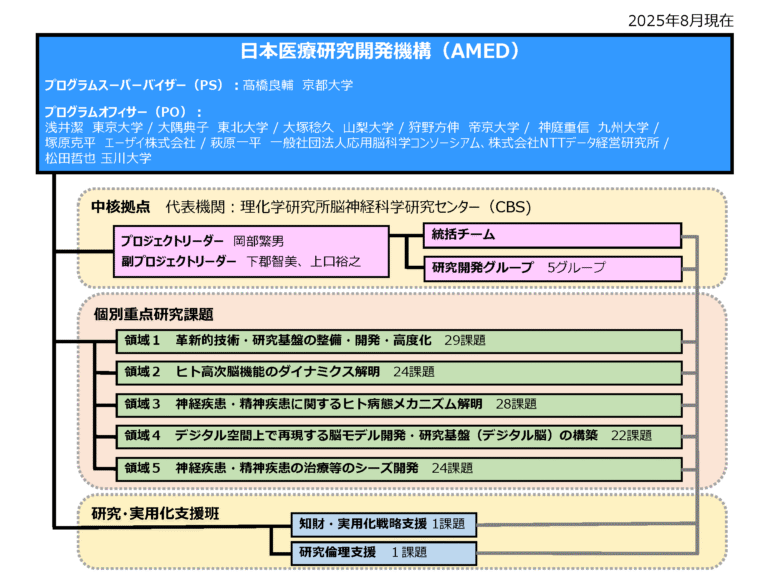Click the 個別重点研究課題 heading

[x=153, y=314]
